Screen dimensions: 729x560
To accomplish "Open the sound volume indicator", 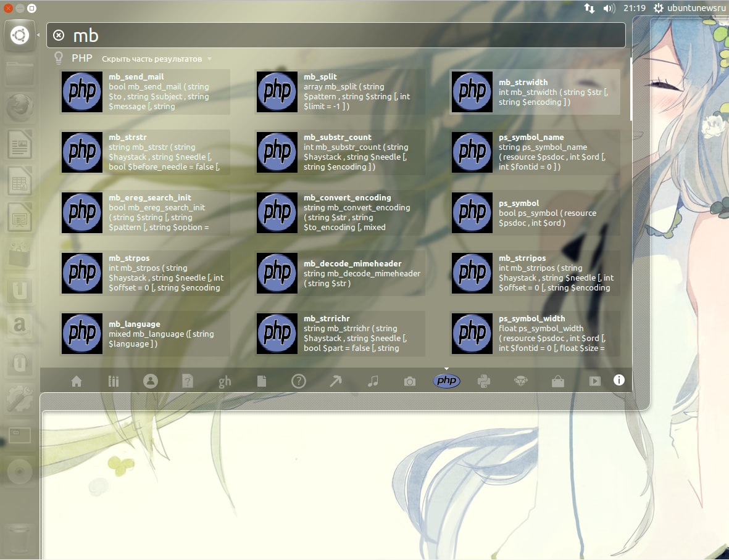I will click(609, 8).
